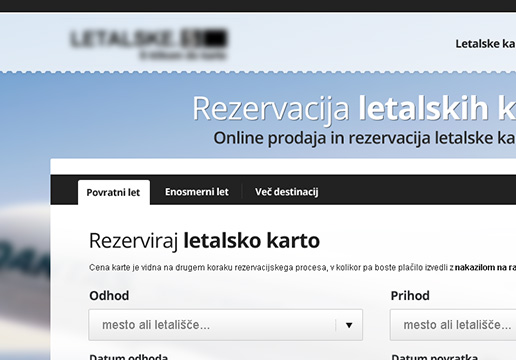Image resolution: width=516 pixels, height=360 pixels.
Task: Switch to the Enosmerni let tab
Action: click(x=197, y=192)
